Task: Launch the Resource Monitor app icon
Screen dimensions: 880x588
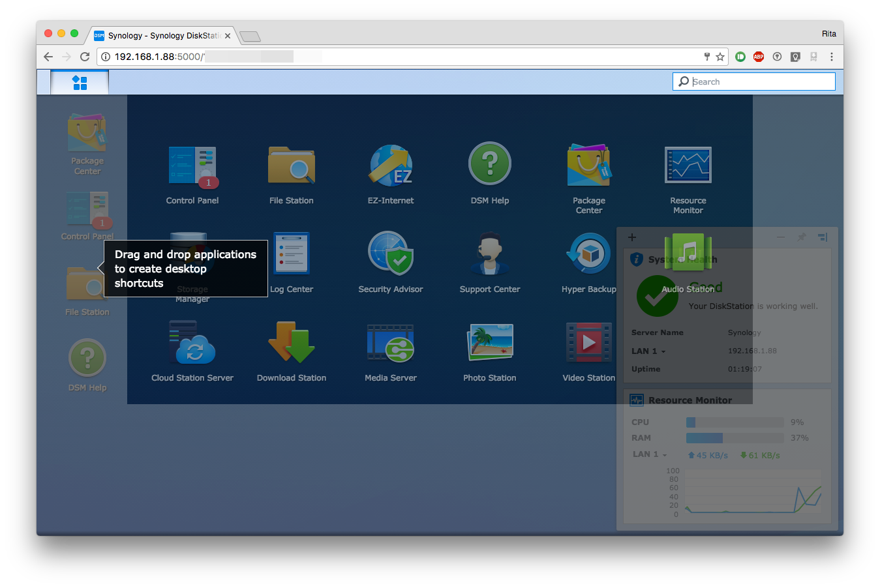Action: (x=688, y=165)
